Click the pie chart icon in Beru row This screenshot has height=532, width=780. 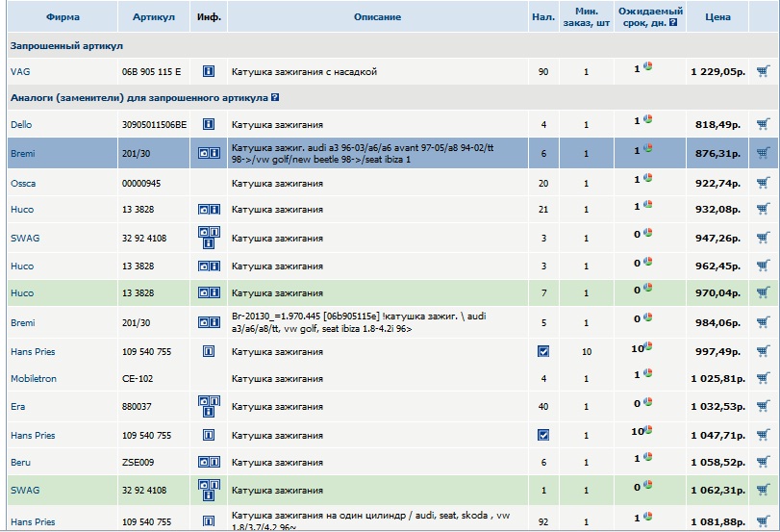647,457
